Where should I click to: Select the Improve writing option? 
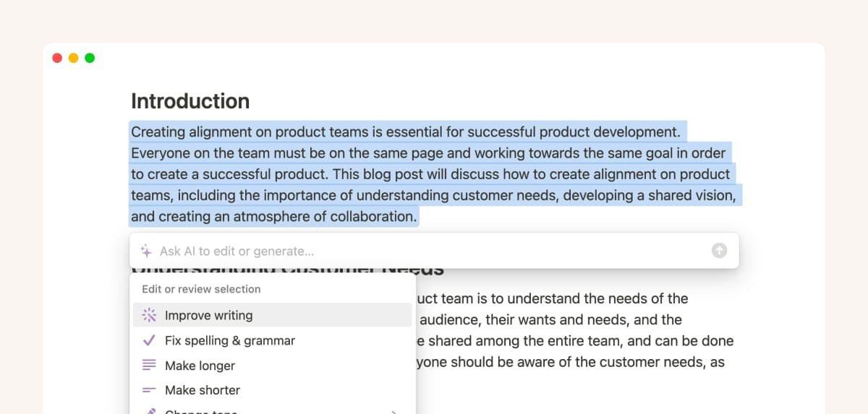209,315
